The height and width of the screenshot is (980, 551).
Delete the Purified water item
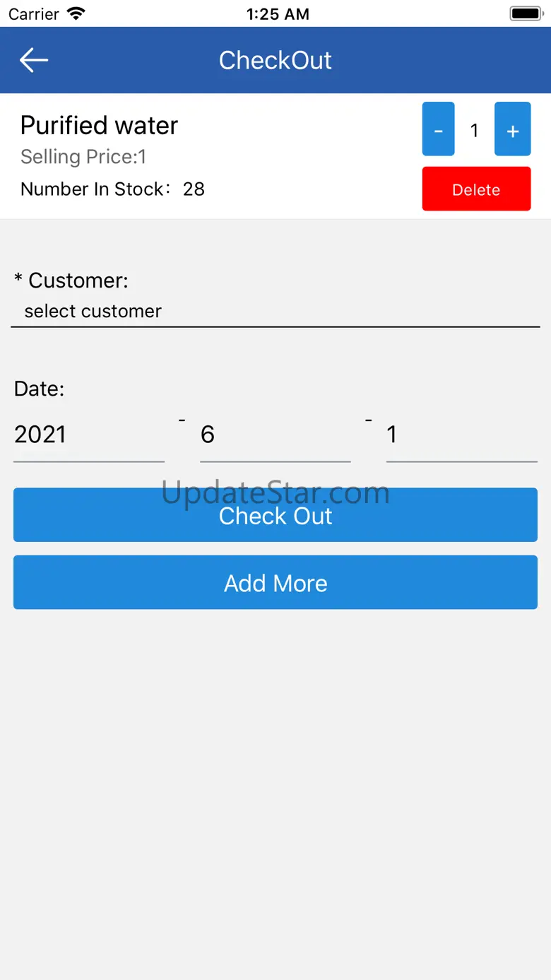476,189
